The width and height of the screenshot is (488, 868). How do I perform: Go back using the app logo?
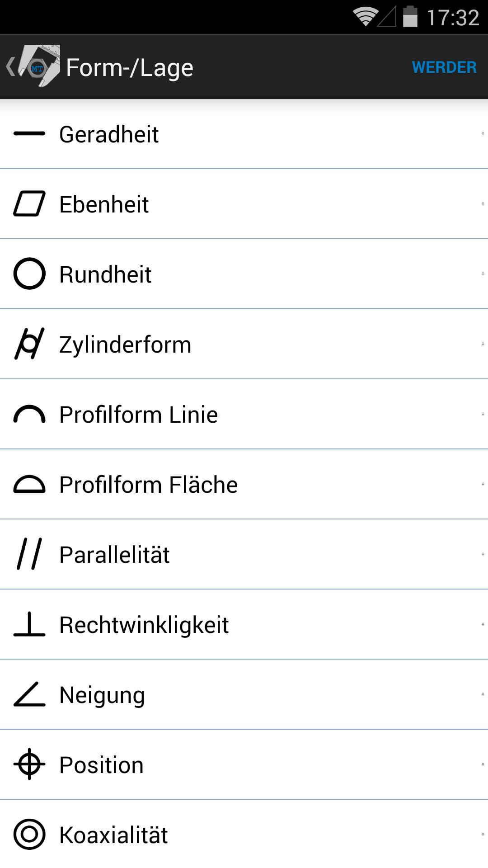click(x=33, y=66)
